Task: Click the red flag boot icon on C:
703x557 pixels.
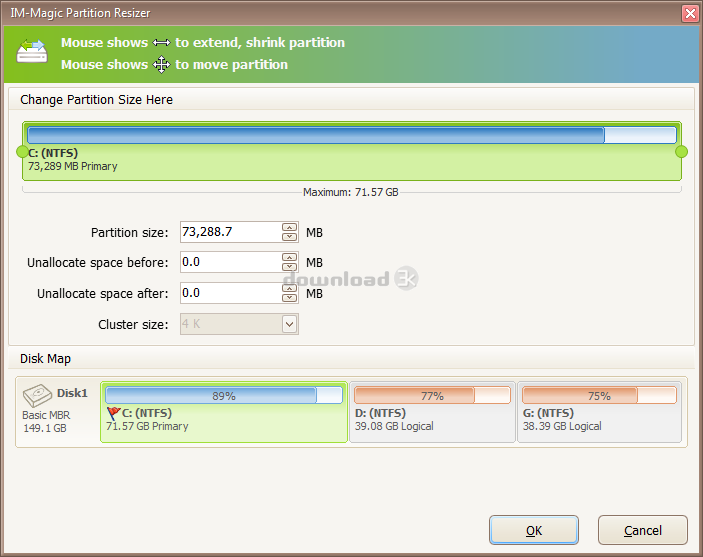Action: click(x=113, y=413)
